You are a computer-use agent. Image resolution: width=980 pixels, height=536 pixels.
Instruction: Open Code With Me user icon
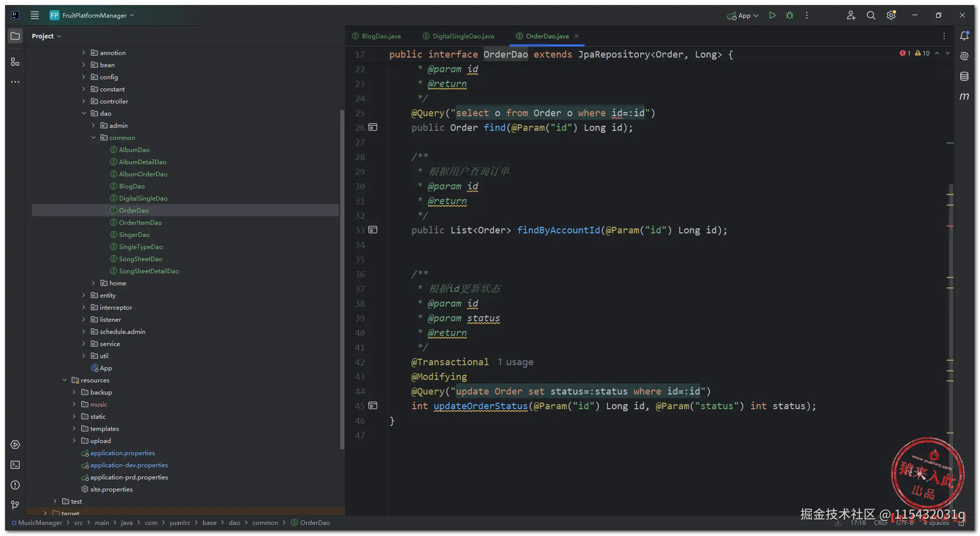pos(851,15)
